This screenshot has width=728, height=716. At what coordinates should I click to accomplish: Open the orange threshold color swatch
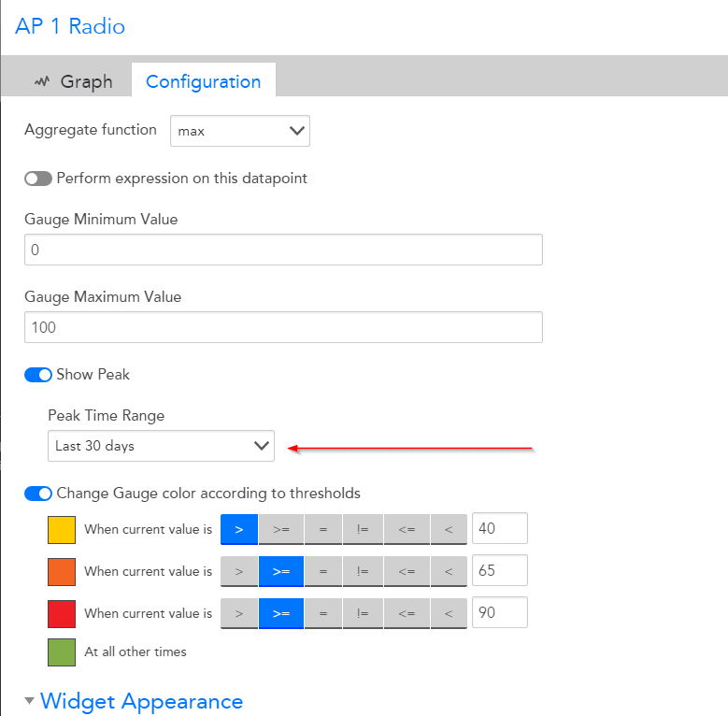[62, 572]
